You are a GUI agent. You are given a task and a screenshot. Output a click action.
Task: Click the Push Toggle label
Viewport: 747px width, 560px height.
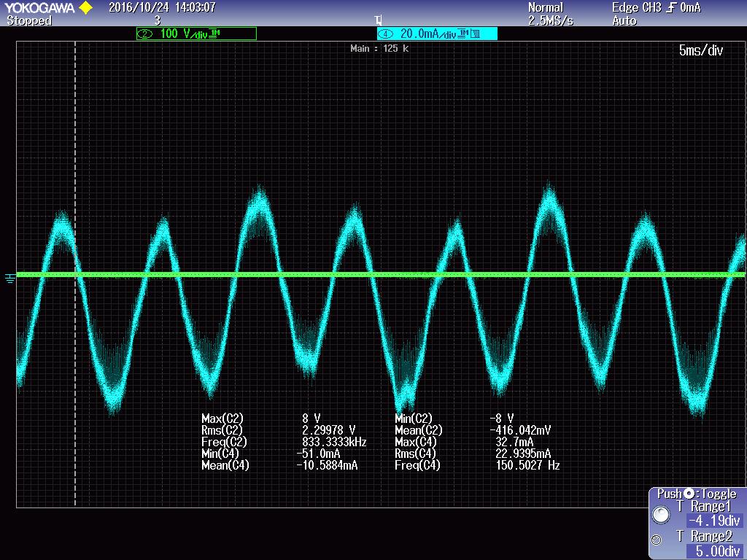pyautogui.click(x=697, y=494)
